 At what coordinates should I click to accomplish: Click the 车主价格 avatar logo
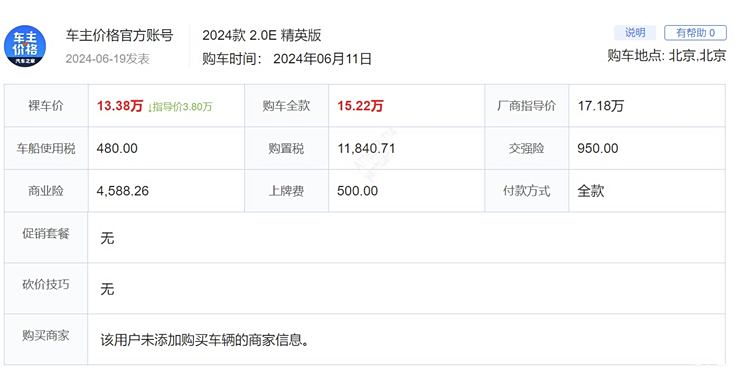(x=25, y=46)
